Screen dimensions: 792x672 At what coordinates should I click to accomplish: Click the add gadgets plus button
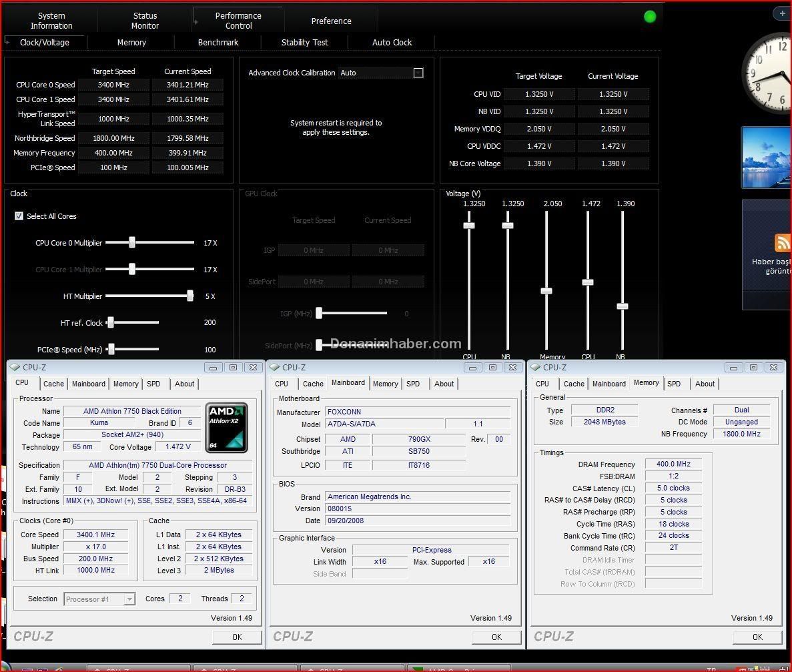(781, 12)
